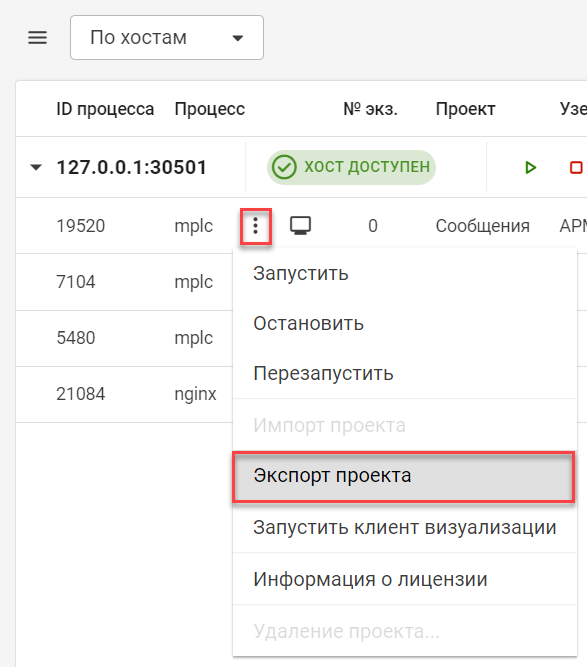
Task: Click monitor icon in process 19520 row
Action: [300, 225]
